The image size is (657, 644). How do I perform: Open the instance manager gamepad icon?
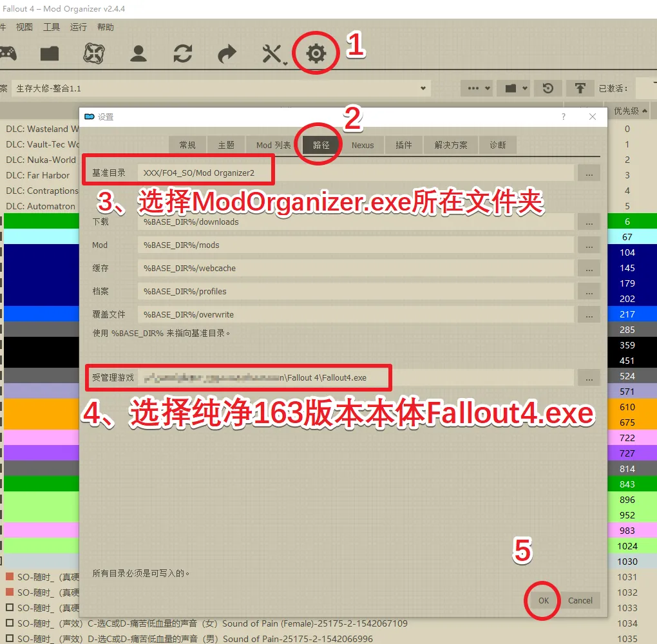point(8,53)
